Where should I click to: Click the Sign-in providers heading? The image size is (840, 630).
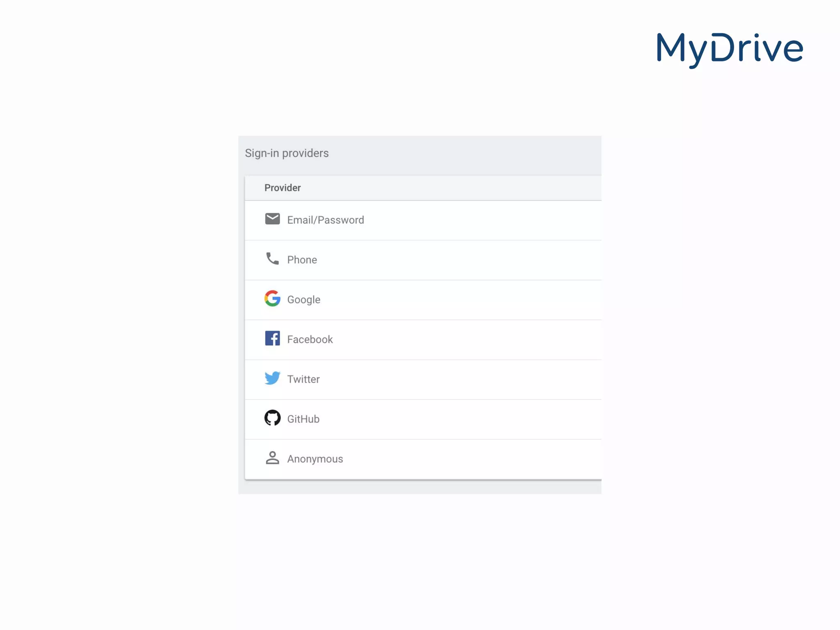coord(287,153)
